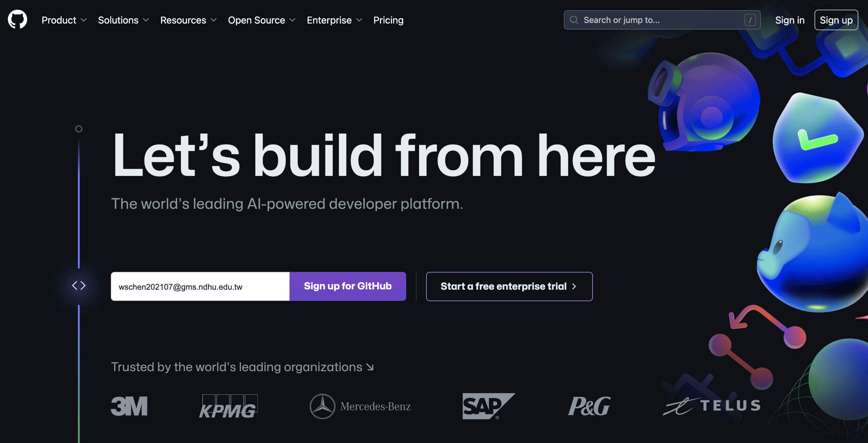Click Sign up for GitHub button
This screenshot has width=868, height=443.
tap(348, 286)
